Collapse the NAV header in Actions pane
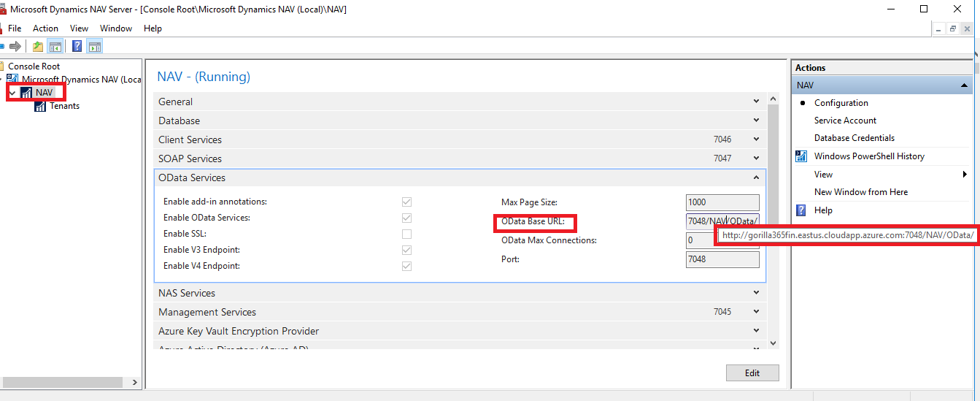 [964, 85]
